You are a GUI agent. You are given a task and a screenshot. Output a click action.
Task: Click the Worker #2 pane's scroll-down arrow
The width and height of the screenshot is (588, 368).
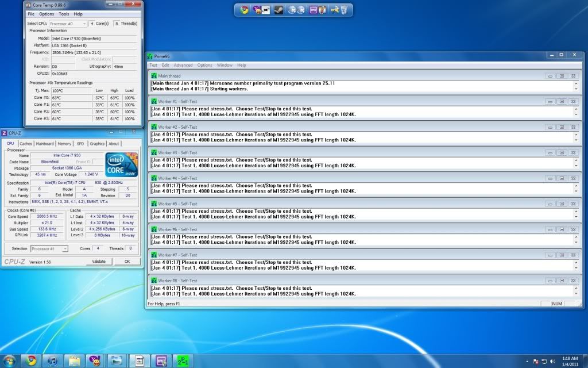[576, 140]
